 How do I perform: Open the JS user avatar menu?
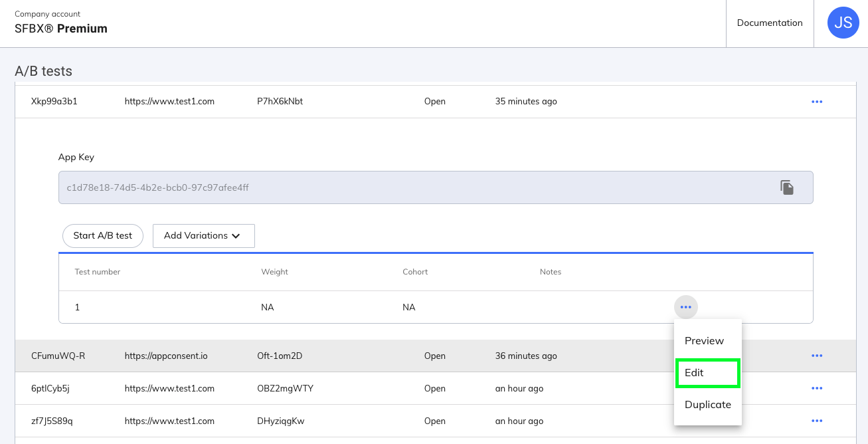843,23
